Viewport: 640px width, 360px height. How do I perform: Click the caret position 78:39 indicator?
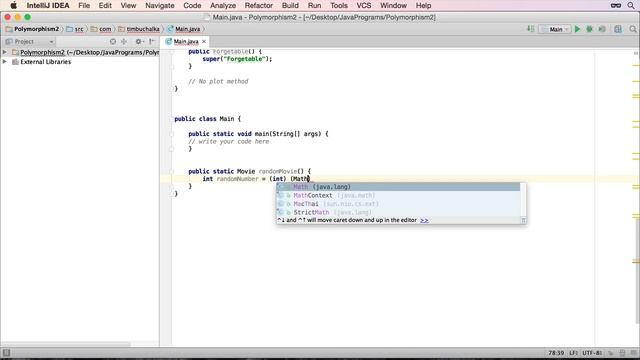(556, 353)
